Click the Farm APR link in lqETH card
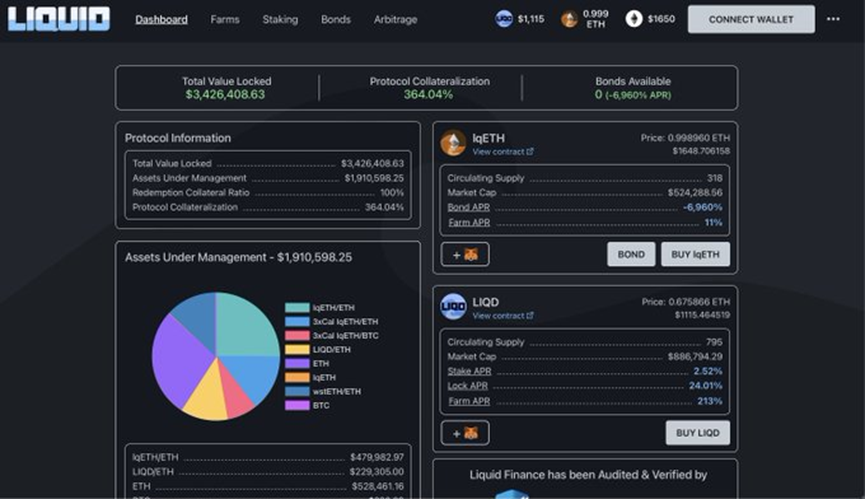This screenshot has height=499, width=865. pos(468,222)
